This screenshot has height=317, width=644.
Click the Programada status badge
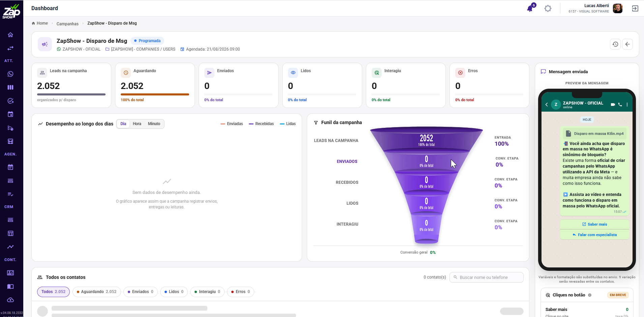coord(147,41)
